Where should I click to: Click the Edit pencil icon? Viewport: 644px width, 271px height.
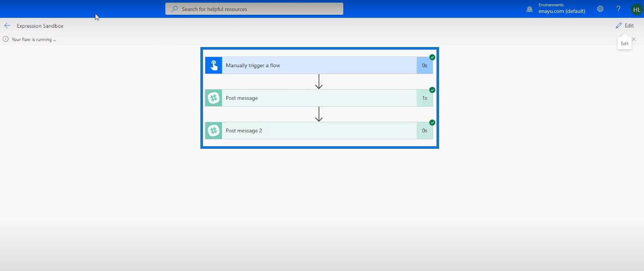619,25
